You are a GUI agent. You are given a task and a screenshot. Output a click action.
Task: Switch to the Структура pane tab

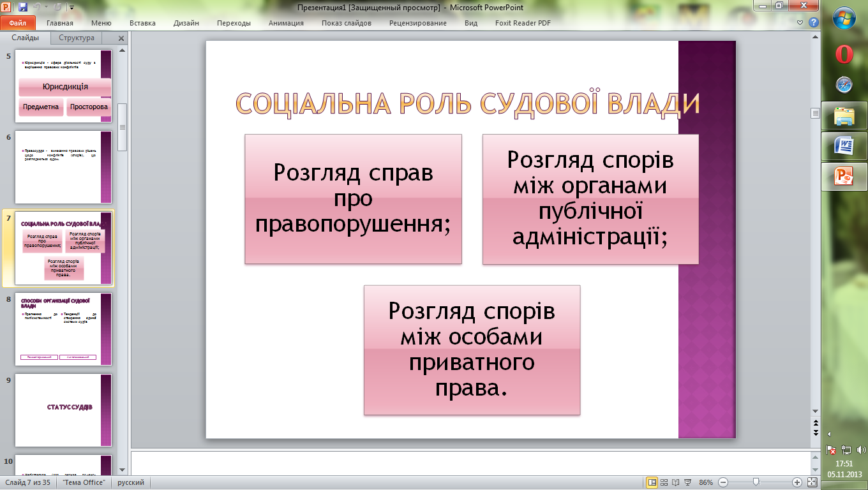[77, 38]
